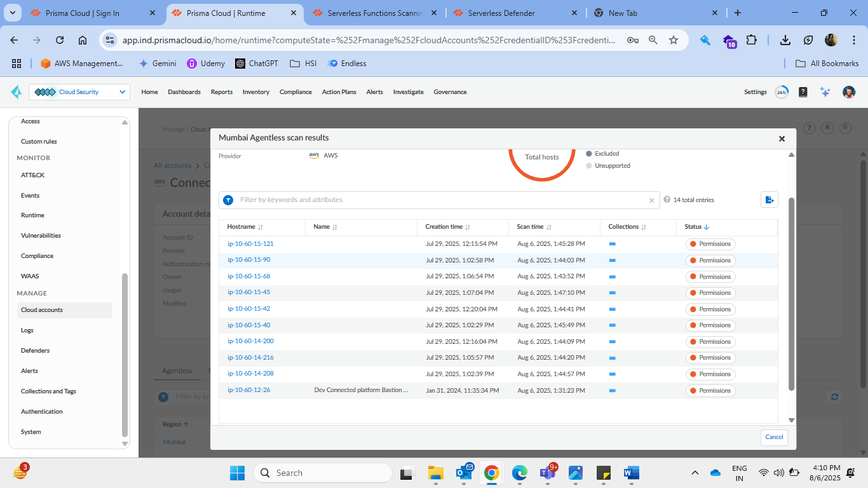Close the Mumbai Agentless scan results dialog

782,139
